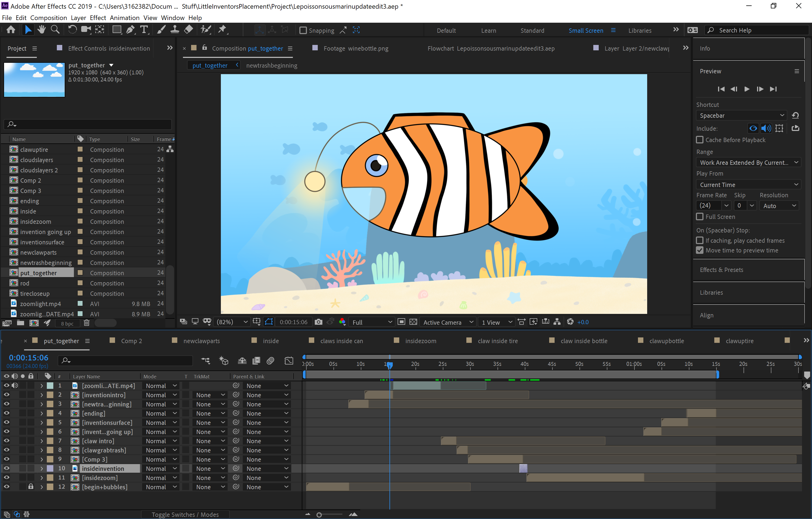
Task: Take snapshot with camera icon
Action: pyautogui.click(x=318, y=322)
